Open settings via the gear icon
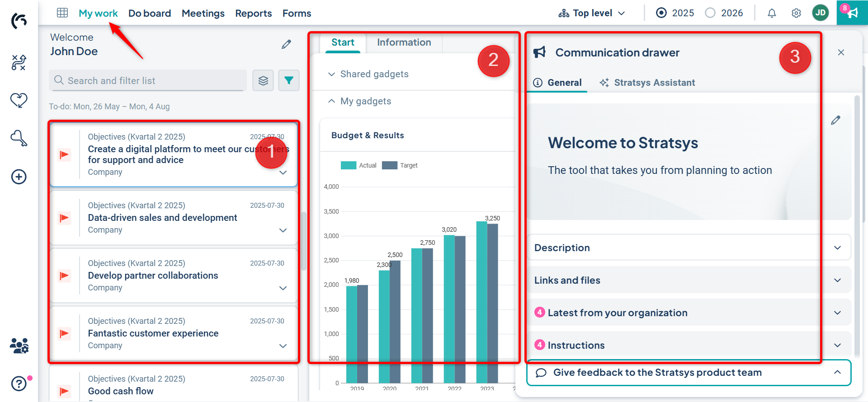The width and height of the screenshot is (868, 402). point(796,13)
